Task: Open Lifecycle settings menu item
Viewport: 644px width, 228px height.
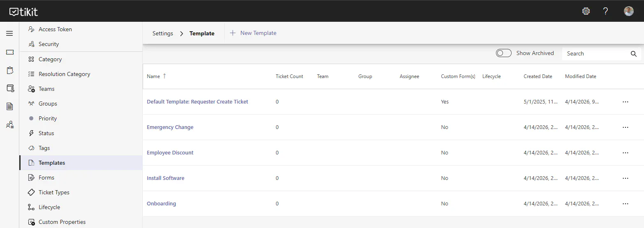Action: pyautogui.click(x=49, y=207)
